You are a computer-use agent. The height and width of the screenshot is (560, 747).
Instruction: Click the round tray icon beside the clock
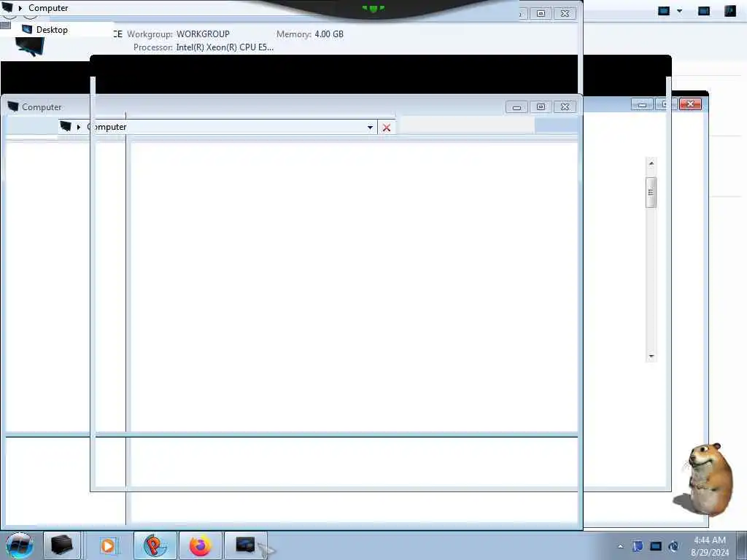673,546
